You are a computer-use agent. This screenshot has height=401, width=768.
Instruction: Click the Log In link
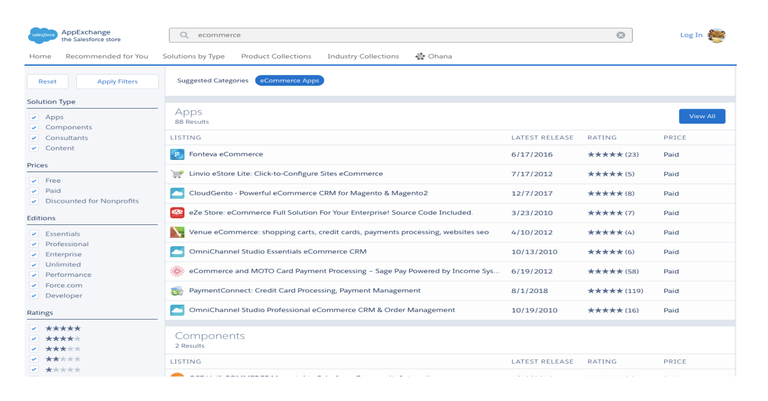coord(691,35)
